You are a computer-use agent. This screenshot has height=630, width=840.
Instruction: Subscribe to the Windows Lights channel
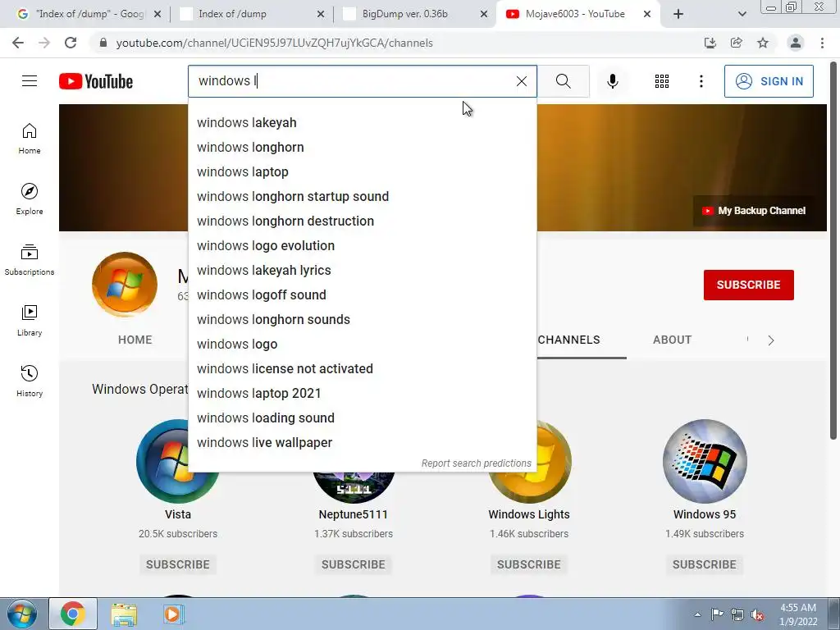pyautogui.click(x=529, y=564)
